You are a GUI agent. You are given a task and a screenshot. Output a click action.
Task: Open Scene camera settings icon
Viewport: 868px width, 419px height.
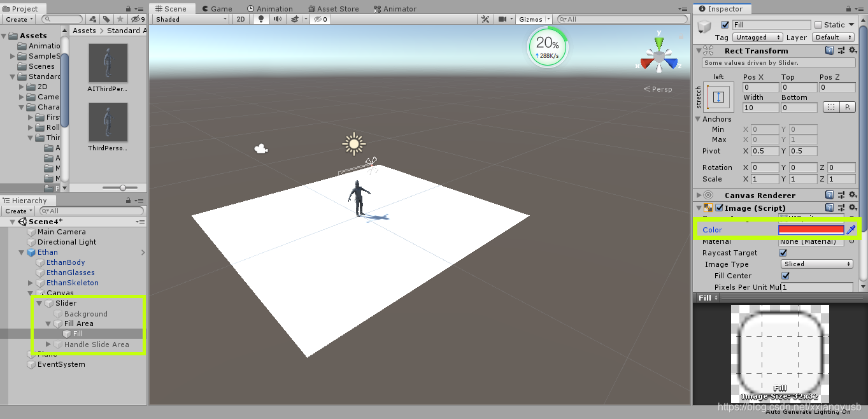(x=505, y=19)
